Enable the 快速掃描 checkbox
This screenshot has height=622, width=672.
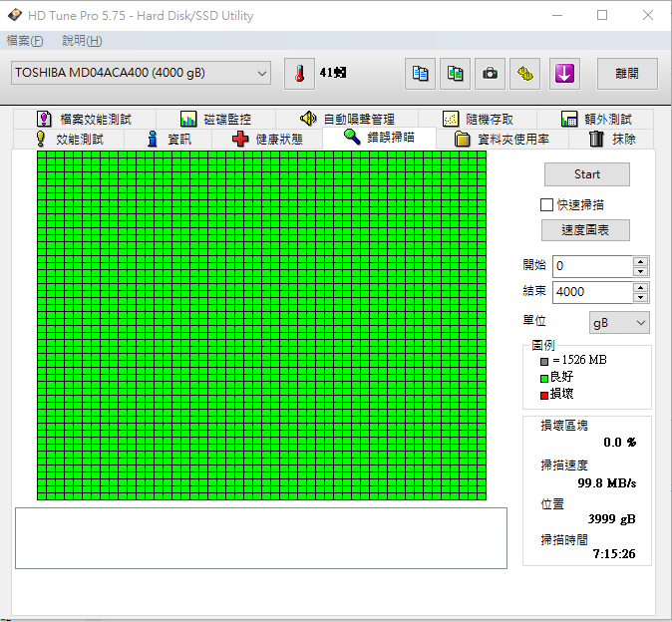pyautogui.click(x=546, y=204)
